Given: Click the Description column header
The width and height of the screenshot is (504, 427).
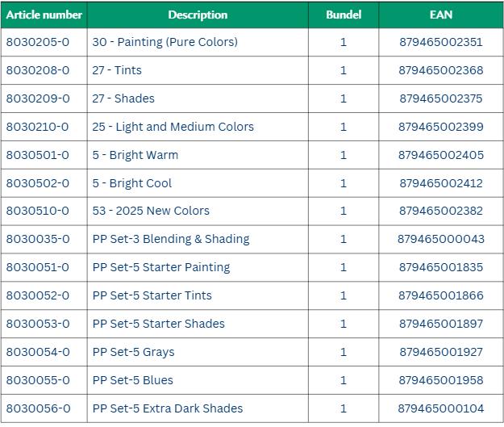Looking at the screenshot, I should (198, 15).
